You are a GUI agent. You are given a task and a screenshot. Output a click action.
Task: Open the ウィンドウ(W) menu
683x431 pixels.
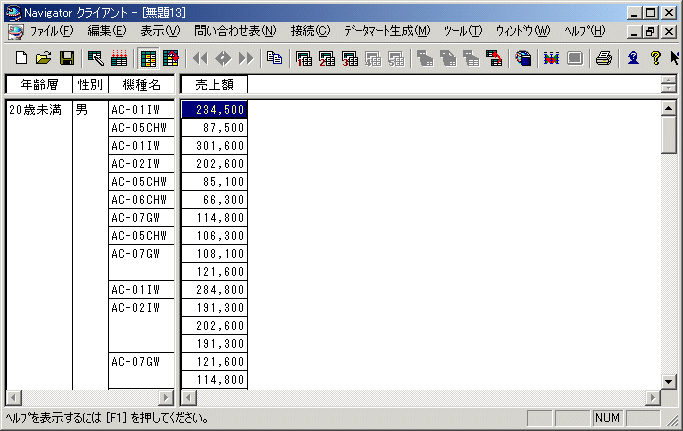click(x=523, y=31)
